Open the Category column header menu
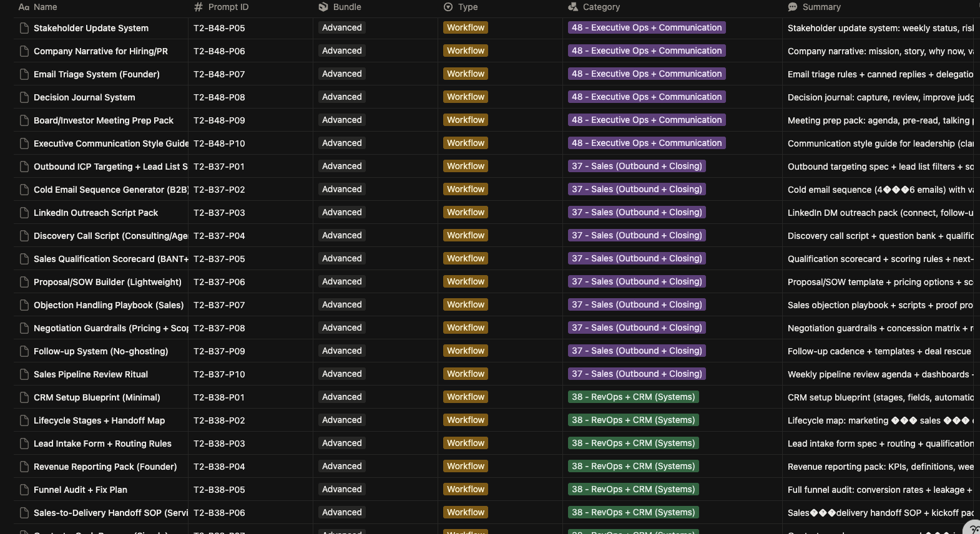Screen dimensions: 980x534 601,7
